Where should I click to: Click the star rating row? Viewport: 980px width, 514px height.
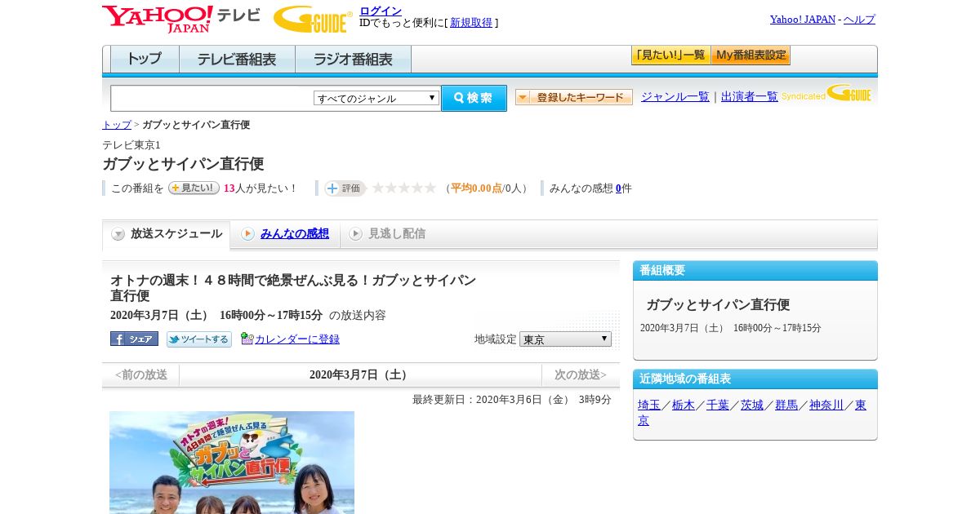tap(404, 188)
